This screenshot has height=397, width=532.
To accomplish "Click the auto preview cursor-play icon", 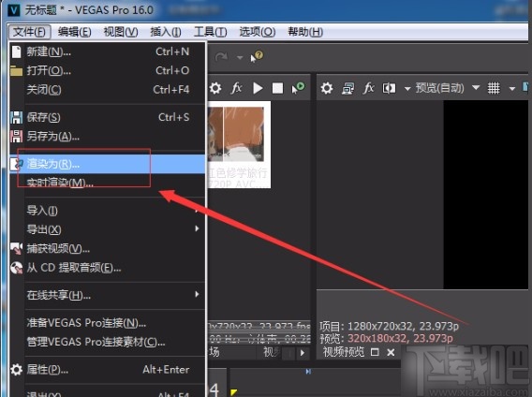I will [x=298, y=88].
